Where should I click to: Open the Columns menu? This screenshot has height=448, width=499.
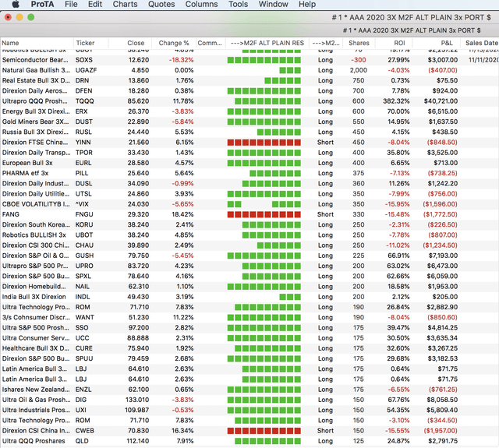click(x=201, y=4)
